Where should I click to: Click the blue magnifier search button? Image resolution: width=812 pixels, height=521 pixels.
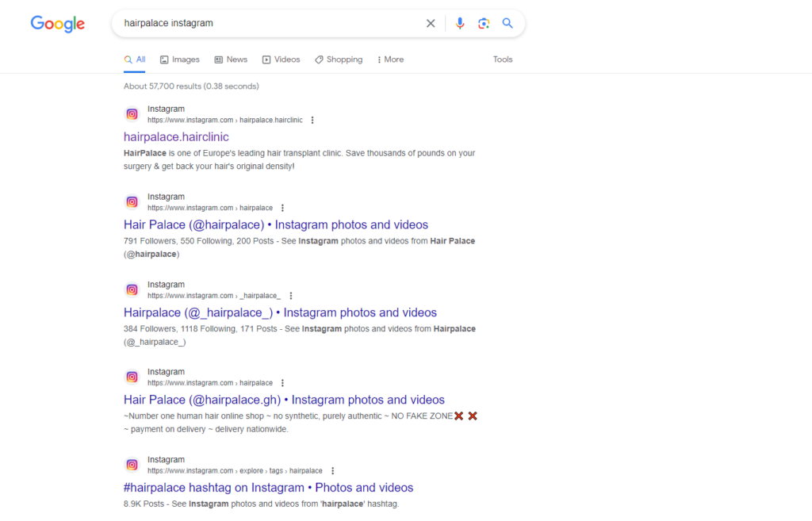click(x=507, y=24)
